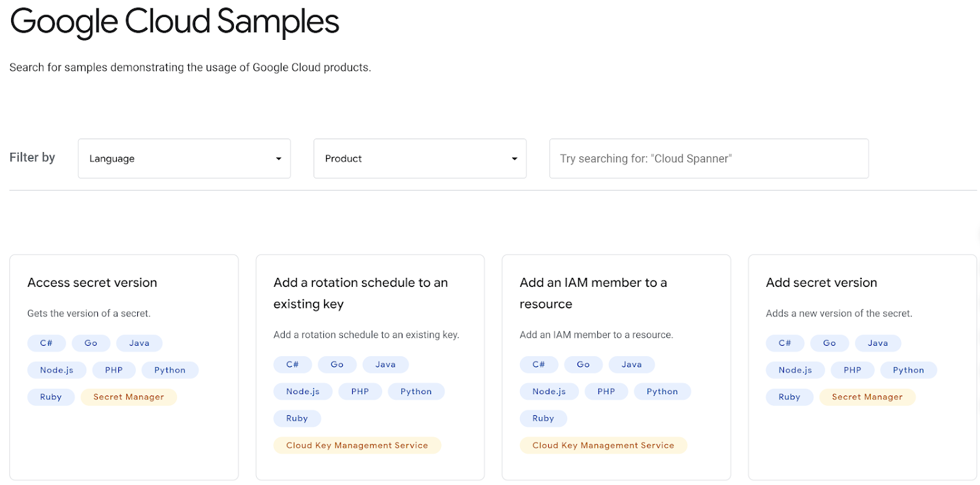Viewport: 980px width, 485px height.
Task: Select PHP tag in IAM member card
Action: click(606, 392)
